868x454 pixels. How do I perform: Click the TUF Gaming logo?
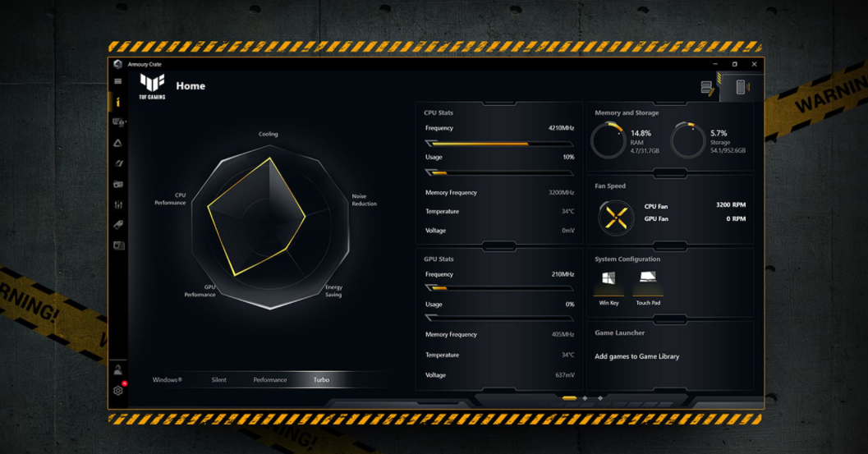pos(152,86)
